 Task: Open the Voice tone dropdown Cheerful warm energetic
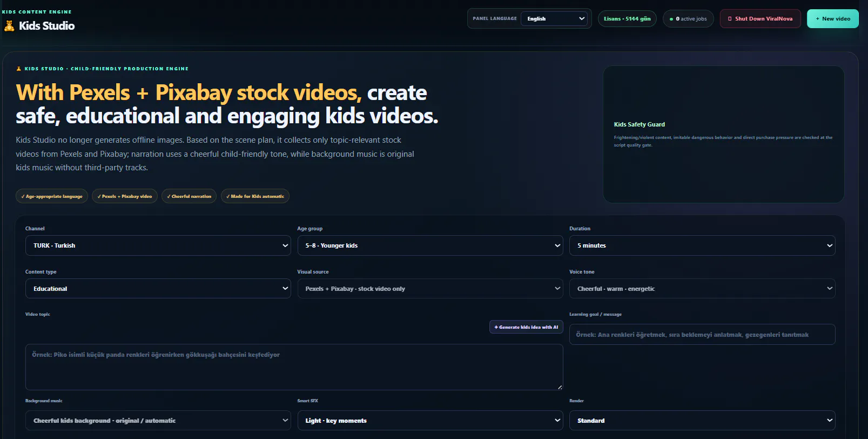point(702,289)
